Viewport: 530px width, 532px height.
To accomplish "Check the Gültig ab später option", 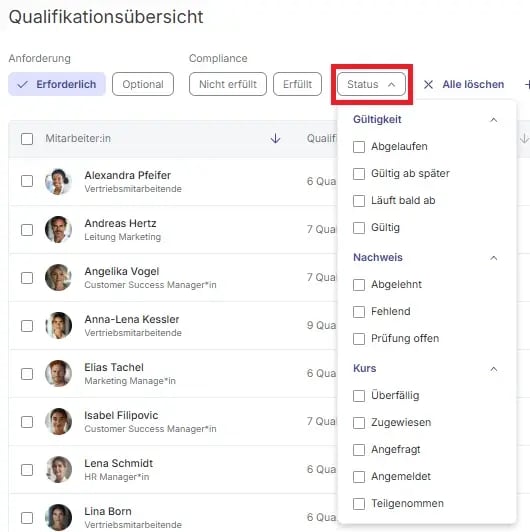I will [359, 174].
